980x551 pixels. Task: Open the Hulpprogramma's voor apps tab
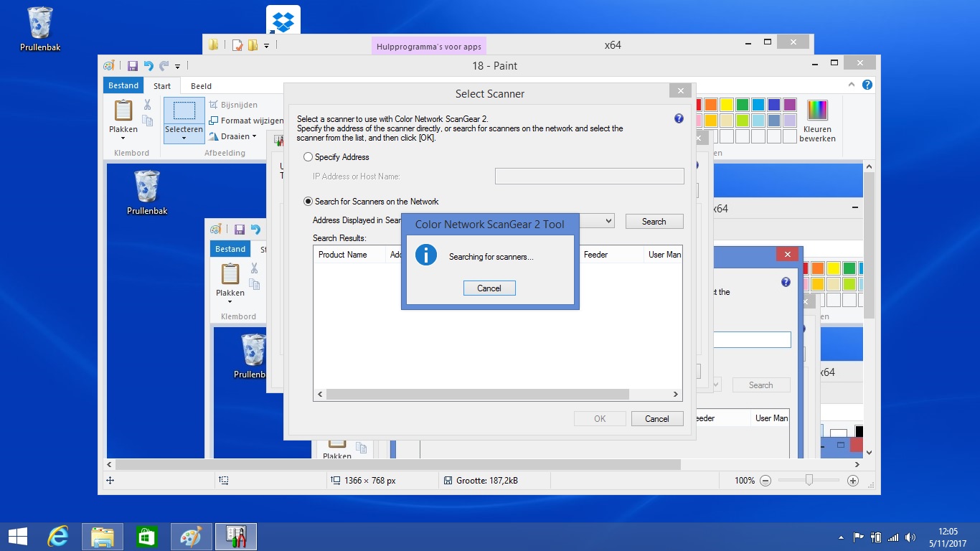coord(429,47)
